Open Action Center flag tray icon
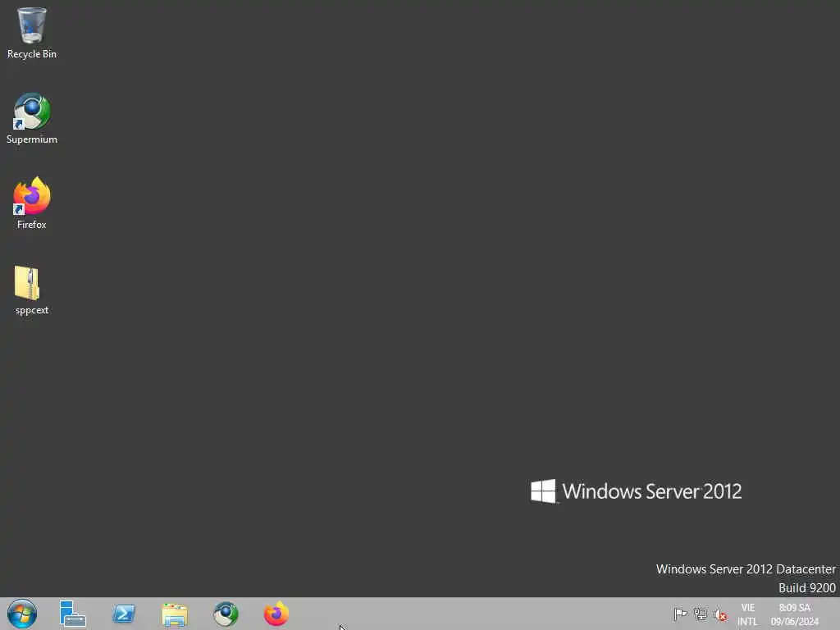 (x=680, y=614)
